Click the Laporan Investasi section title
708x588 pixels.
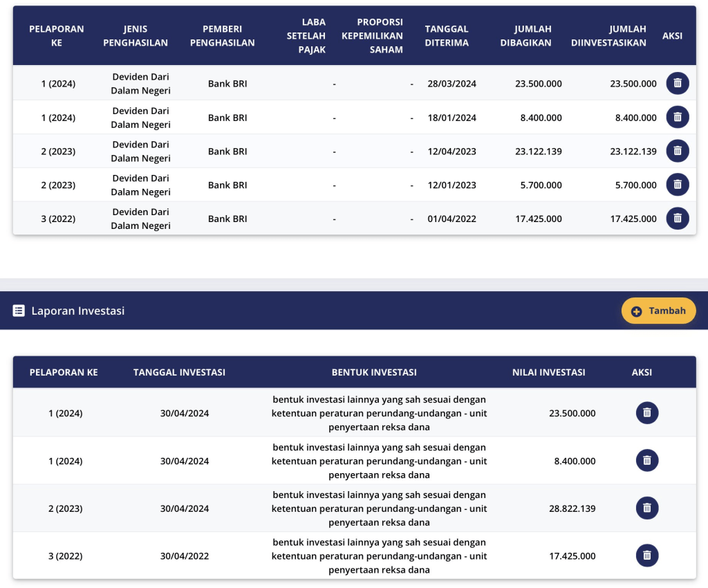77,311
